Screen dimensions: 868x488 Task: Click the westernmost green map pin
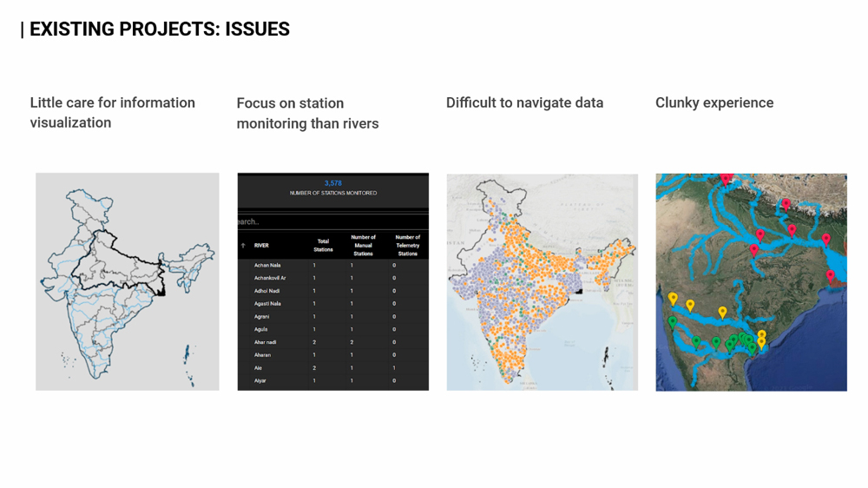click(673, 322)
